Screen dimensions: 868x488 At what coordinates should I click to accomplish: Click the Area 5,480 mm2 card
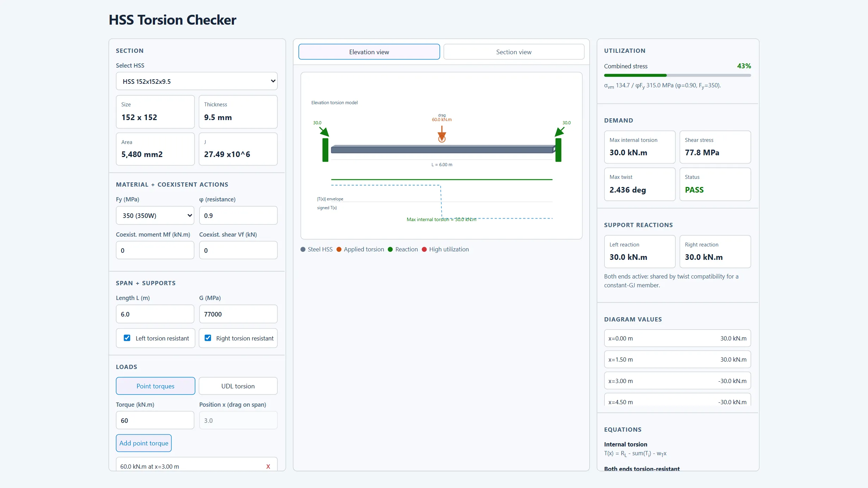click(155, 149)
